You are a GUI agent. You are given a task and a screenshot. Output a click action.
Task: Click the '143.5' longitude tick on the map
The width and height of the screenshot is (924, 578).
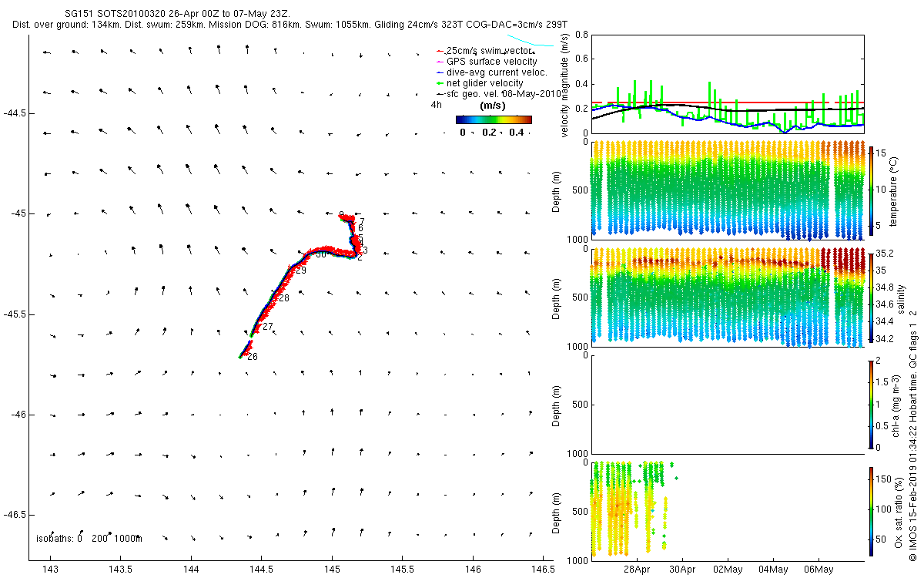point(121,570)
